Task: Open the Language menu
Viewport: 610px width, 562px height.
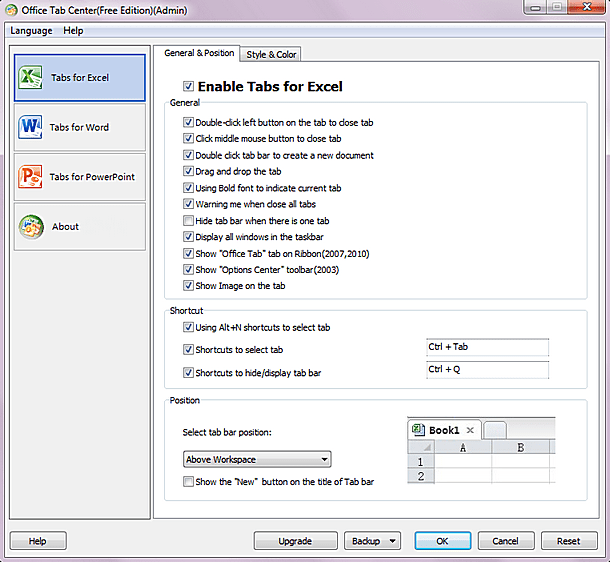Action: click(31, 30)
